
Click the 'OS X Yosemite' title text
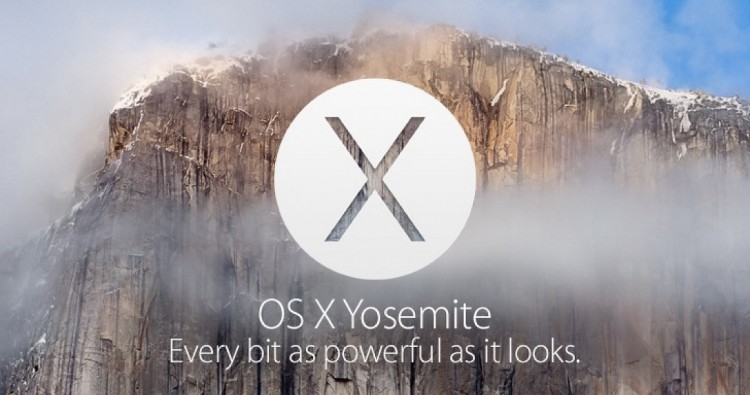(375, 316)
